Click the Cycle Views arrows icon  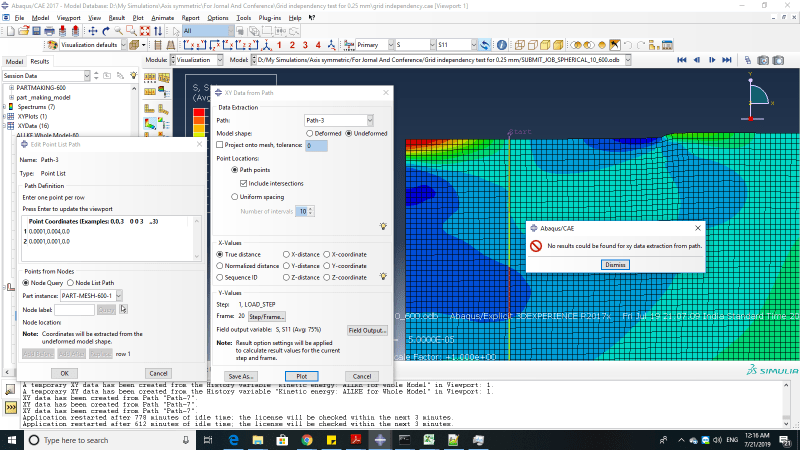(x=158, y=31)
